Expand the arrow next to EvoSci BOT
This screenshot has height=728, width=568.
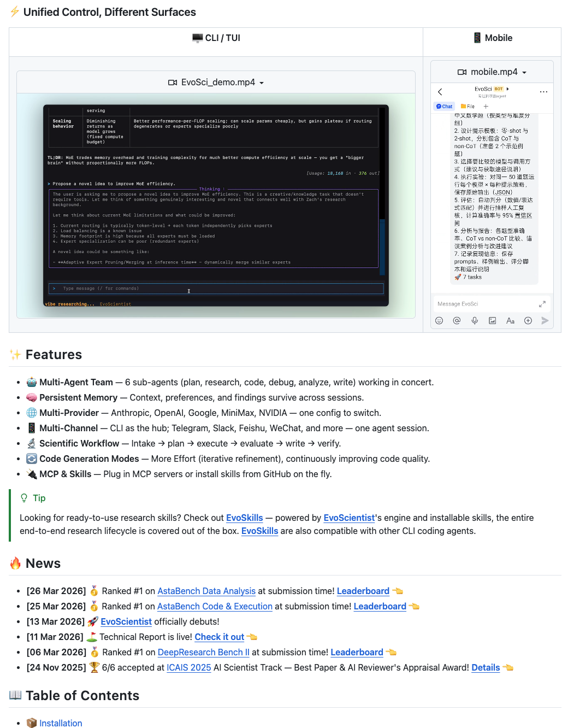(x=508, y=89)
